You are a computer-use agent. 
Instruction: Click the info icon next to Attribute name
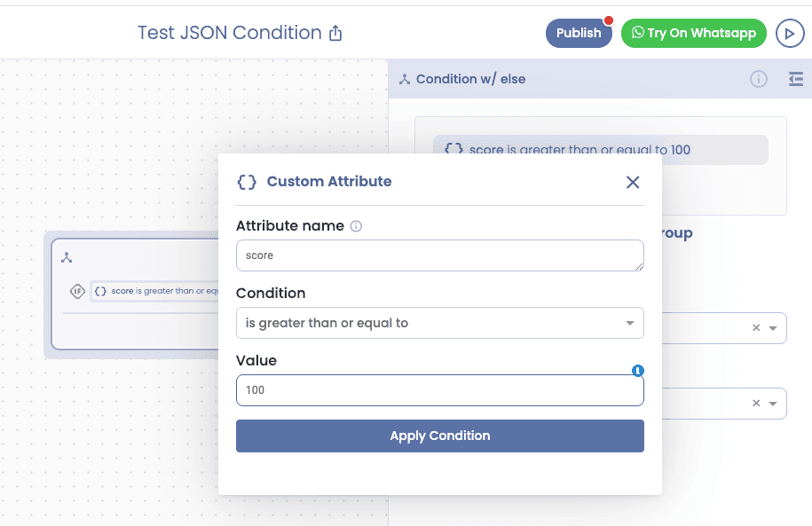[356, 225]
